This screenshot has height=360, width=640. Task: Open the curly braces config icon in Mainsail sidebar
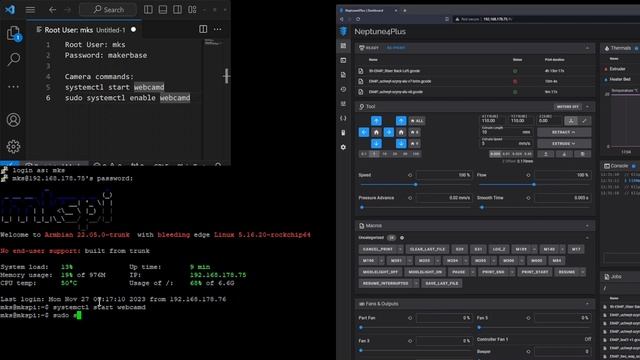coord(343,118)
